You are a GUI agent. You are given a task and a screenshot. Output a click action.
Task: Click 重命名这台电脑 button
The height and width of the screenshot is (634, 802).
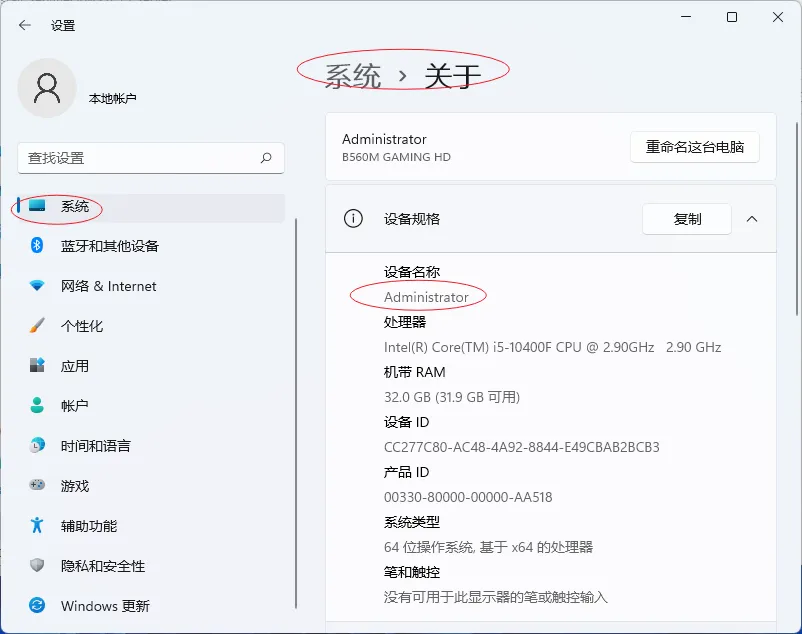695,147
